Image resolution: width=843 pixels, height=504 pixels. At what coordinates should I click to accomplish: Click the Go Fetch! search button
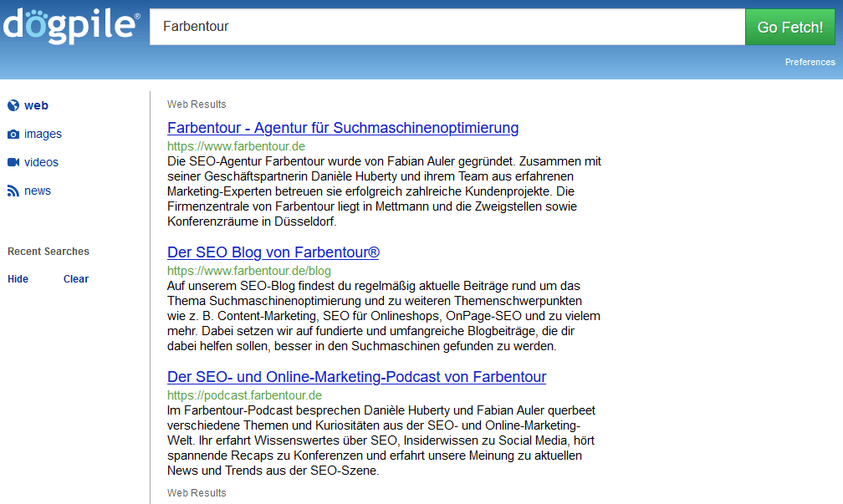(789, 27)
